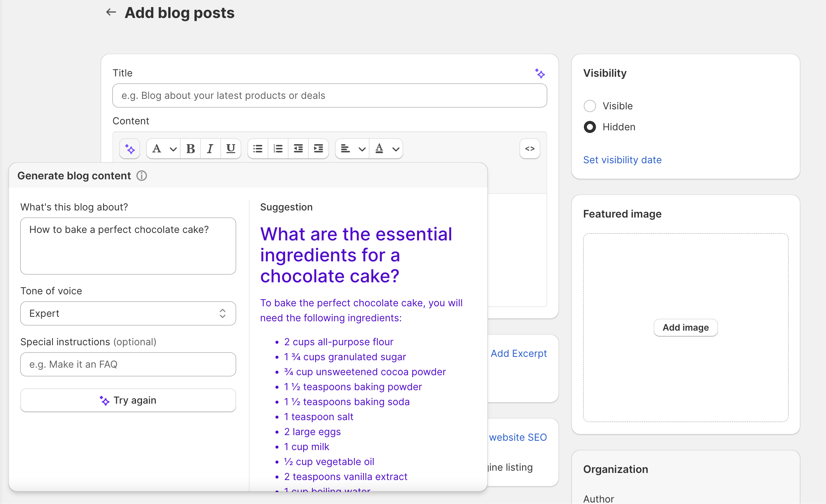This screenshot has height=504, width=826.
Task: Select the Hidden visibility option
Action: [x=590, y=127]
